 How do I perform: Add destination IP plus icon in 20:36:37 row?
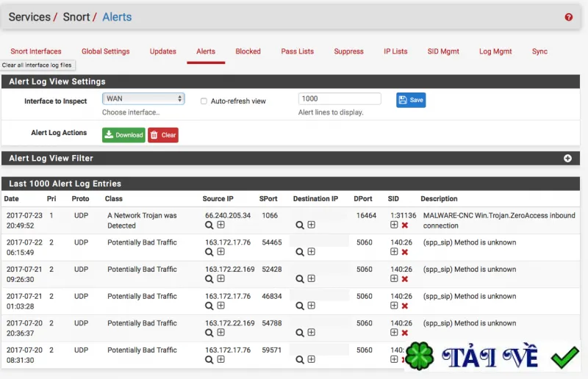pos(311,333)
